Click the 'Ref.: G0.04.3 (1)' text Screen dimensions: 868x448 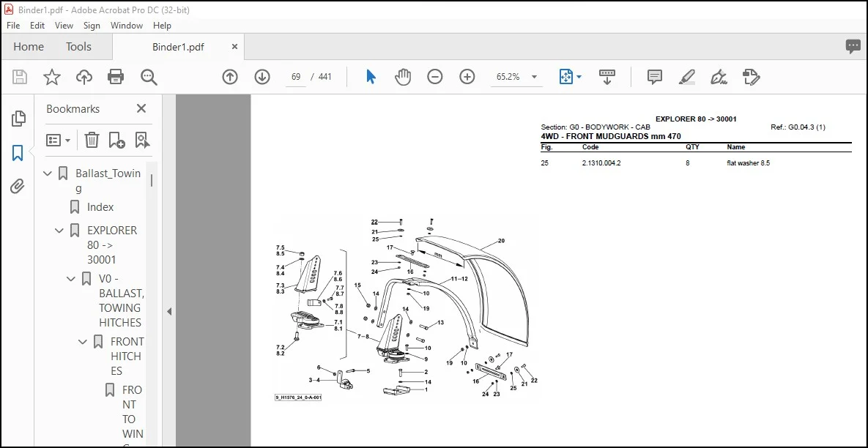tap(798, 127)
